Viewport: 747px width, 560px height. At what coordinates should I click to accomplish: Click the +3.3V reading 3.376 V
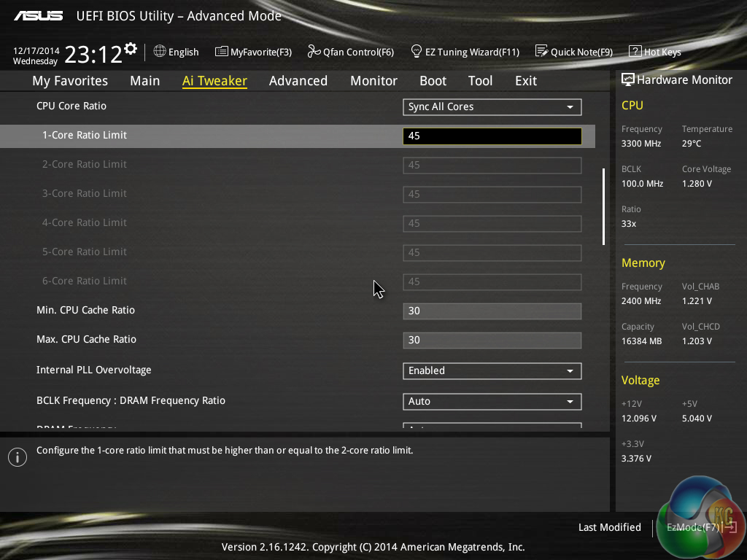tap(636, 458)
